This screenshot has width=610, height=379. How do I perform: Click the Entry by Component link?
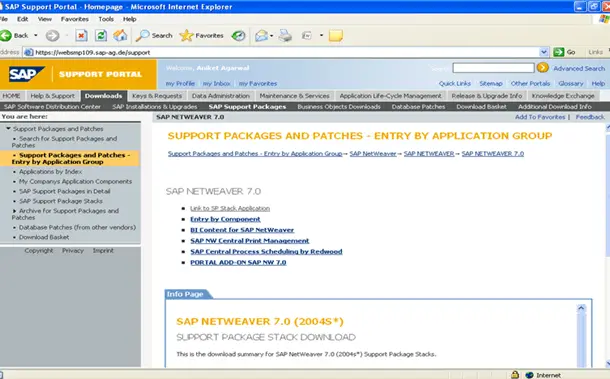(225, 219)
